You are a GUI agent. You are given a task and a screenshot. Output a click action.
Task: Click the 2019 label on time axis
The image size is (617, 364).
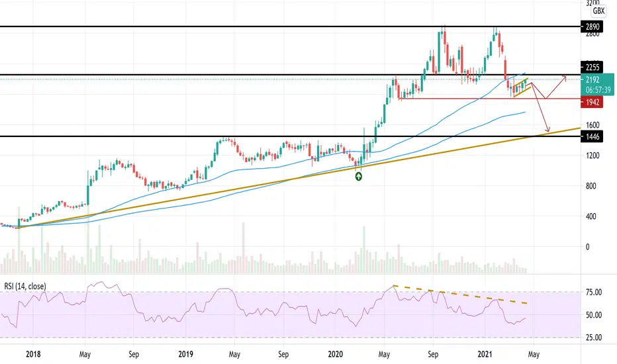186,354
